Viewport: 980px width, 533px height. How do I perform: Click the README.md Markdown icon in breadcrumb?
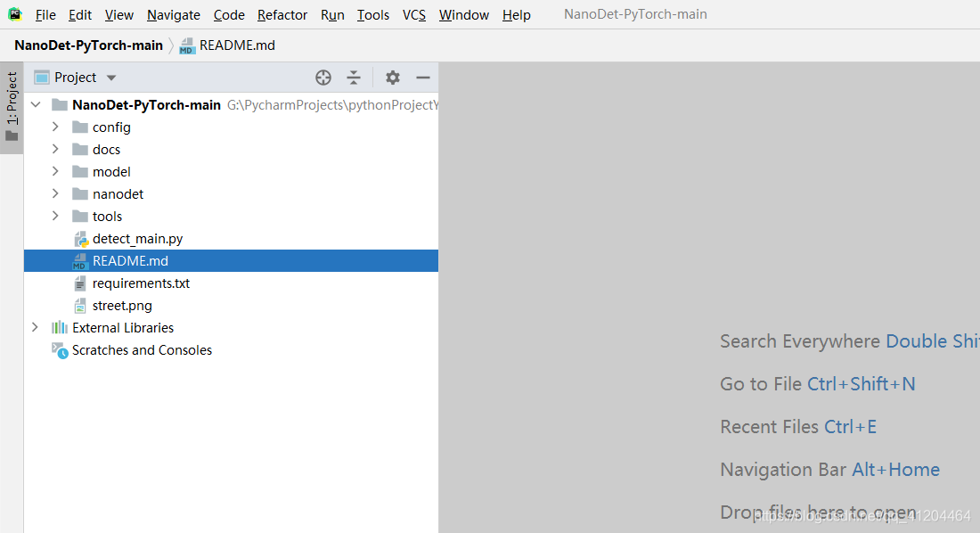(187, 45)
